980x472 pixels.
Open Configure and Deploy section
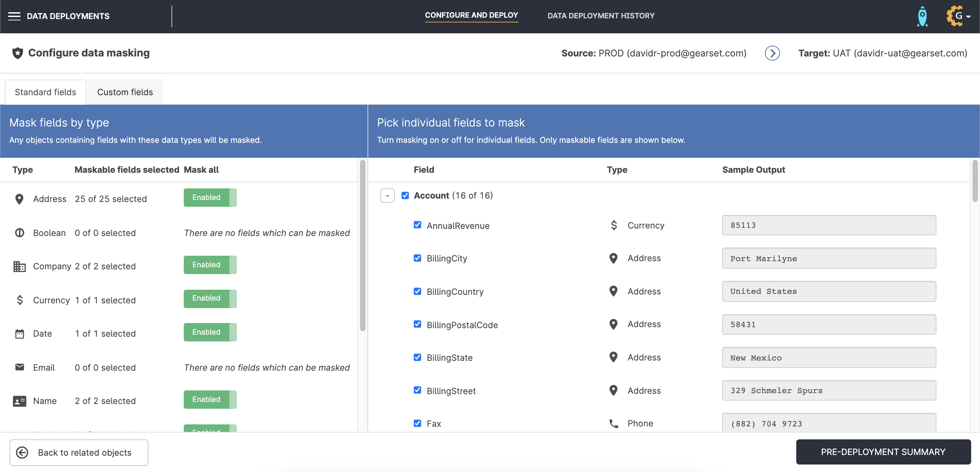click(x=471, y=15)
